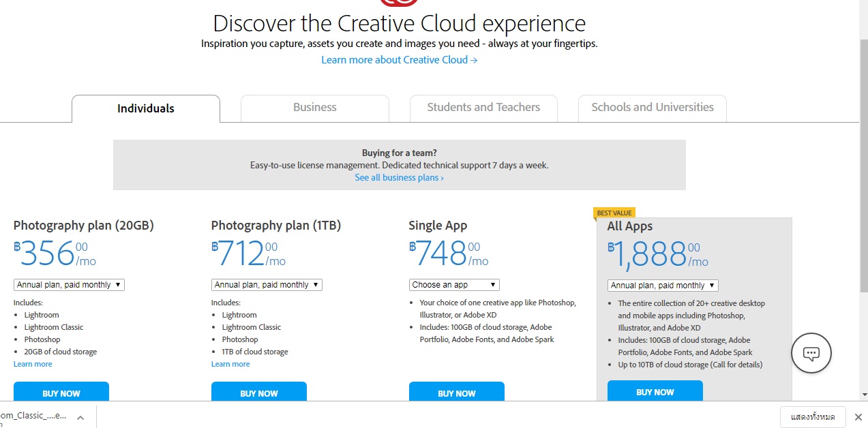Click the 748 per month price

tap(449, 254)
